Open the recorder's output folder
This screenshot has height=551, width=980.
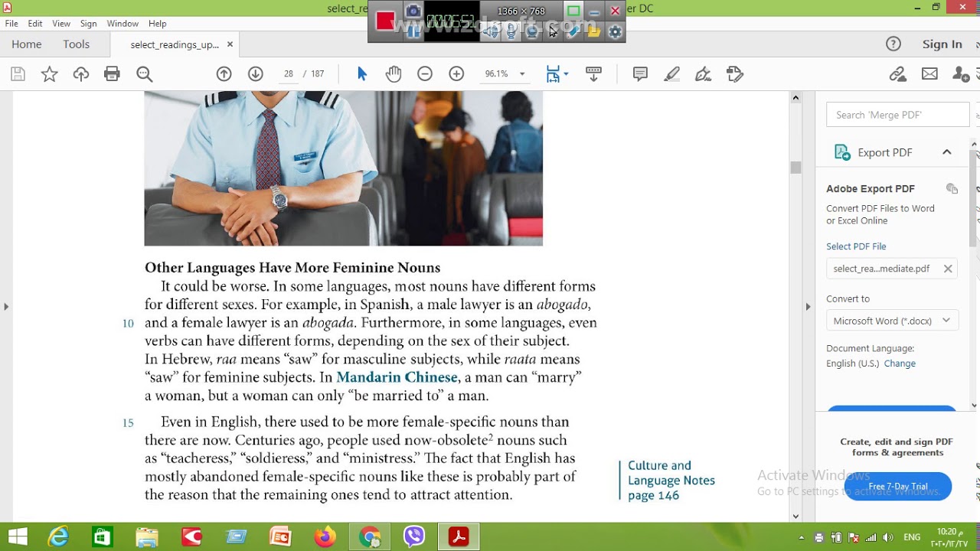594,31
